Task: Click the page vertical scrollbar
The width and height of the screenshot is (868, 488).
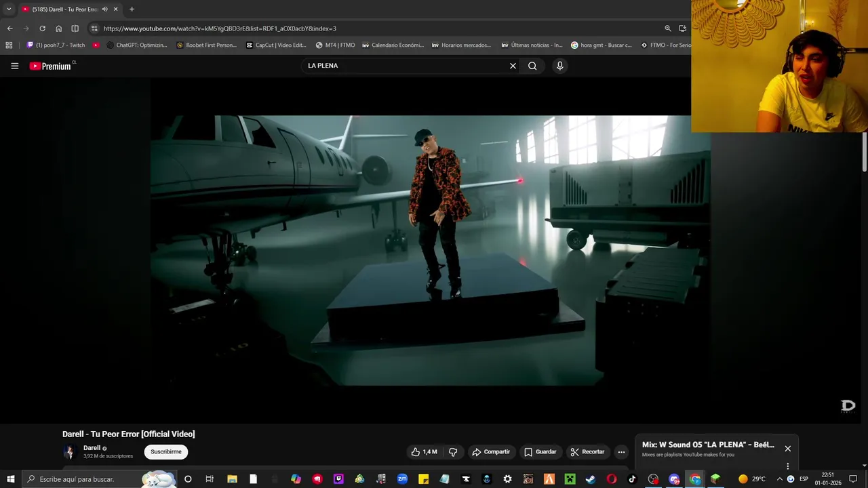Action: click(864, 152)
